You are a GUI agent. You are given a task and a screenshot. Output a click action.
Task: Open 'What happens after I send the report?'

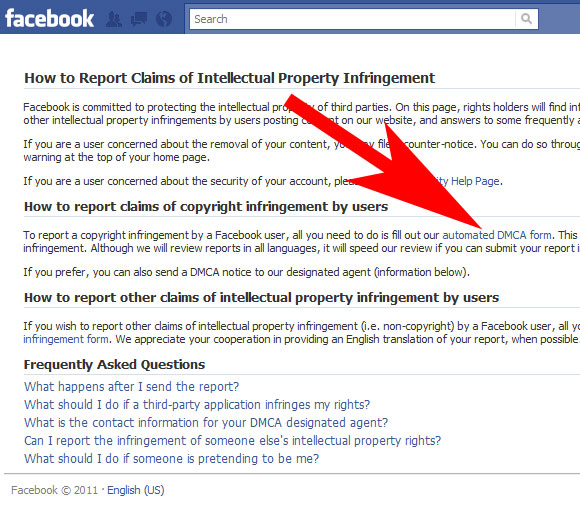(132, 386)
